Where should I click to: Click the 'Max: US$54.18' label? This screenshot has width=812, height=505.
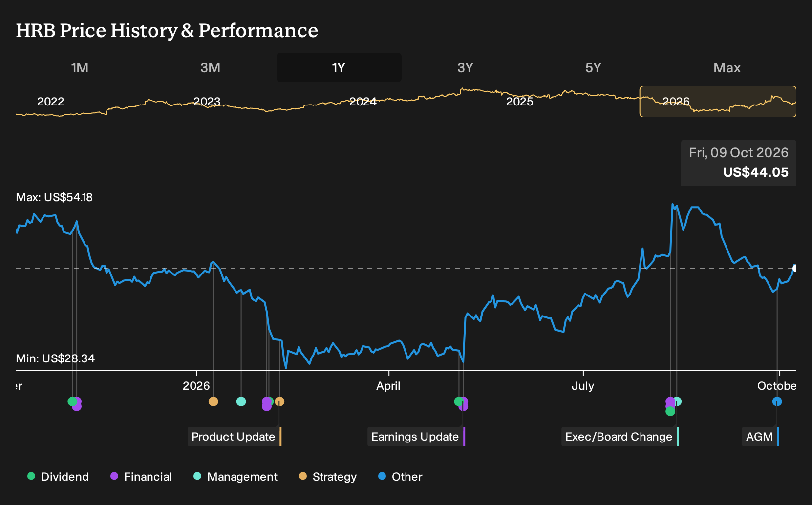pyautogui.click(x=54, y=197)
